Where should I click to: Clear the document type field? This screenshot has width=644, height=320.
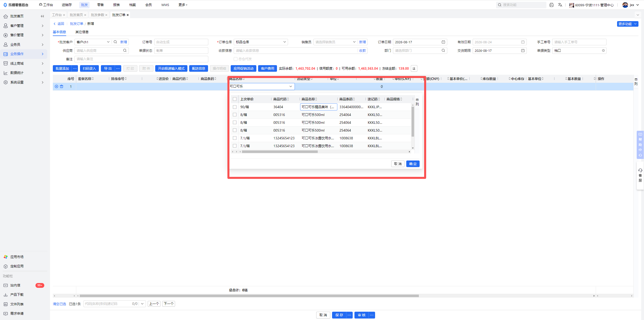(x=603, y=51)
